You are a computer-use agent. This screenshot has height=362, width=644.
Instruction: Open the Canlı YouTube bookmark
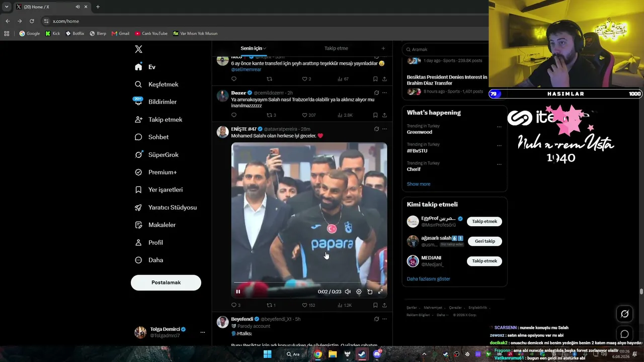click(x=151, y=34)
